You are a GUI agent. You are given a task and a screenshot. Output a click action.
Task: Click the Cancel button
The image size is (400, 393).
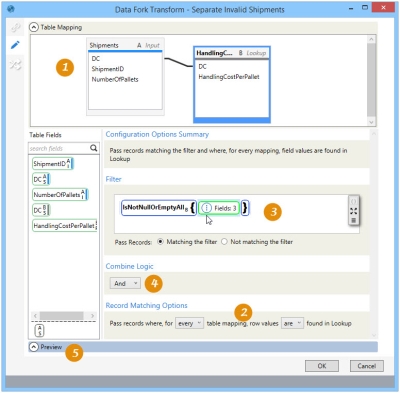click(366, 366)
